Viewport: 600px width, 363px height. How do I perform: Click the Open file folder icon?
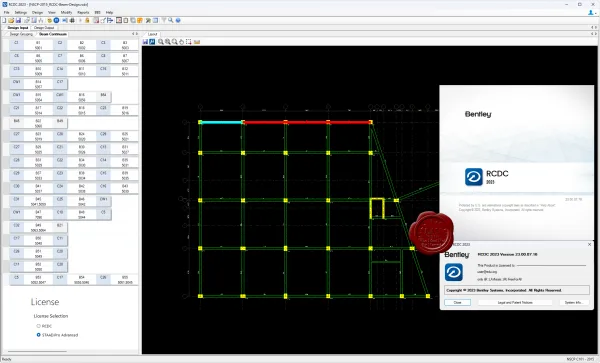click(x=11, y=20)
